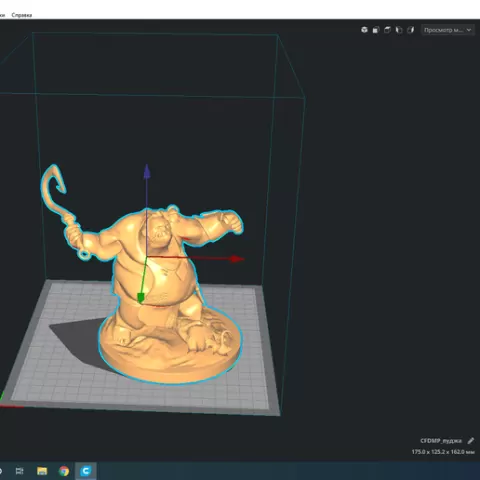This screenshot has width=480, height=480.
Task: Switch camera to the 3D view icon
Action: coord(364,30)
